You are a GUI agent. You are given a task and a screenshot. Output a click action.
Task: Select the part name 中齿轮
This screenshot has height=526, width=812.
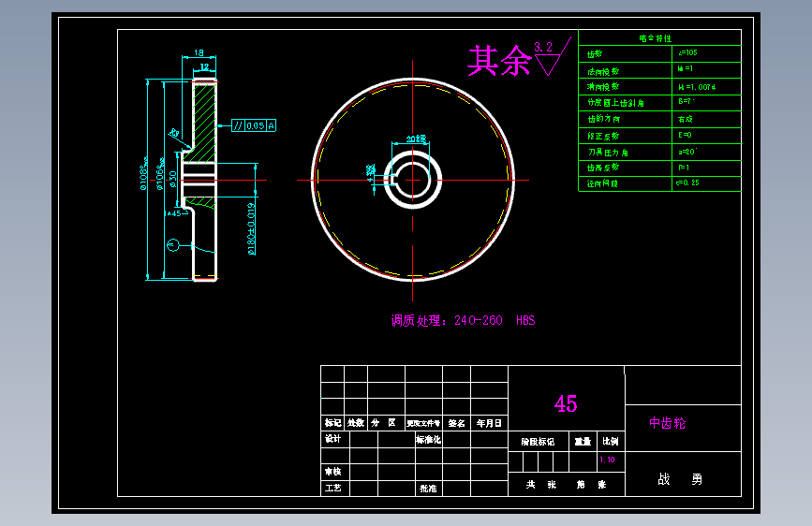tap(668, 423)
